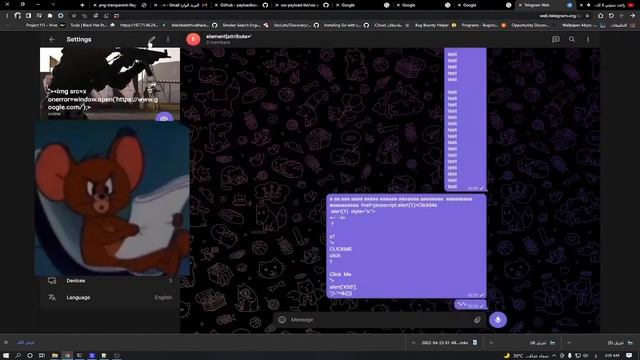Click the Arabic show all downloads link
640x360 pixels.
pyautogui.click(x=26, y=342)
